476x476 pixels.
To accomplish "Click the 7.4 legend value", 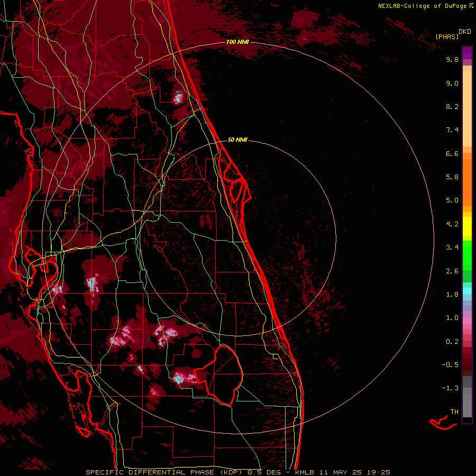I will (x=452, y=130).
